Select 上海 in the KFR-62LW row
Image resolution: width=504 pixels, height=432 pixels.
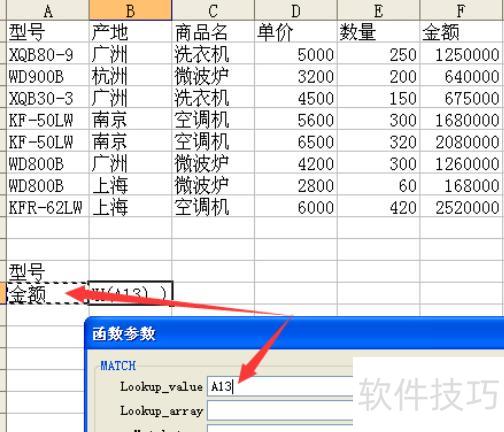pyautogui.click(x=130, y=206)
